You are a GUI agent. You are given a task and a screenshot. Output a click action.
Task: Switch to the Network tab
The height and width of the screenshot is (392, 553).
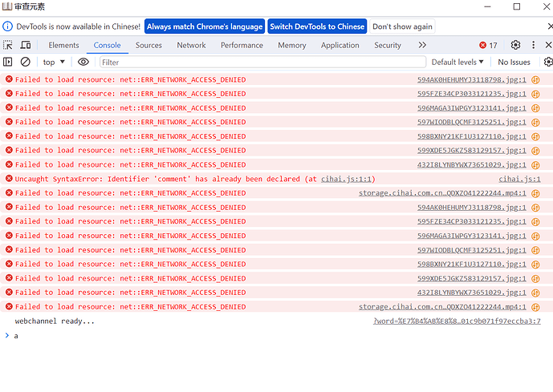coord(191,46)
